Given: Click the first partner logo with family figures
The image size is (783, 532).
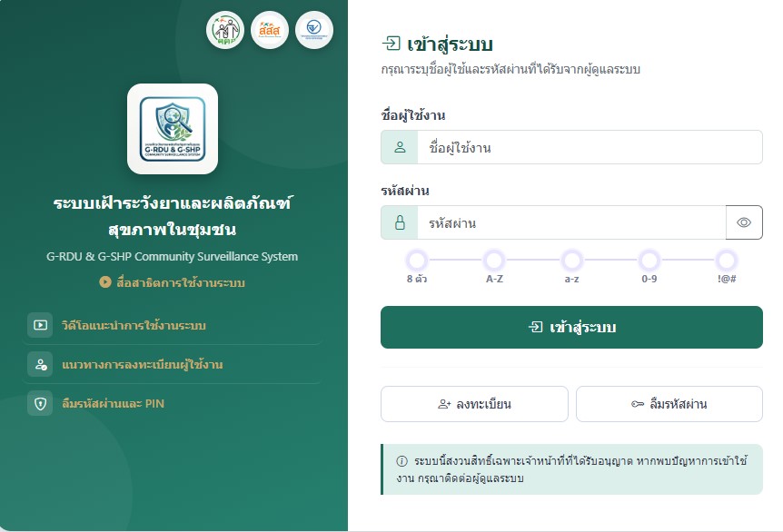Looking at the screenshot, I should pyautogui.click(x=225, y=31).
